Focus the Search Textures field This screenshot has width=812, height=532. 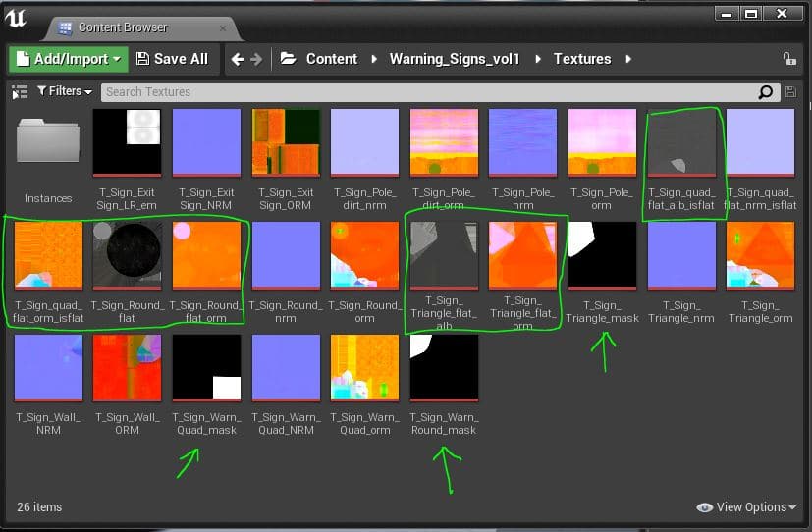point(427,92)
